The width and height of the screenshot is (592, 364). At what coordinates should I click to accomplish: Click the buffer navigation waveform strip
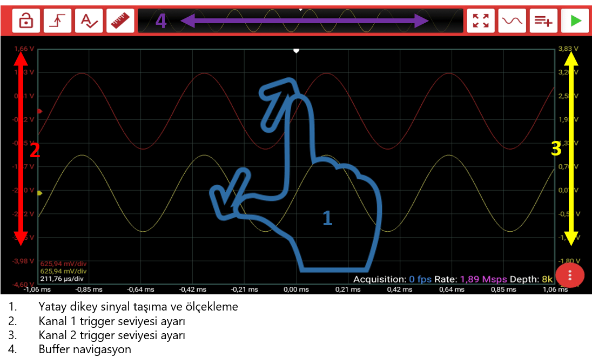tap(300, 21)
